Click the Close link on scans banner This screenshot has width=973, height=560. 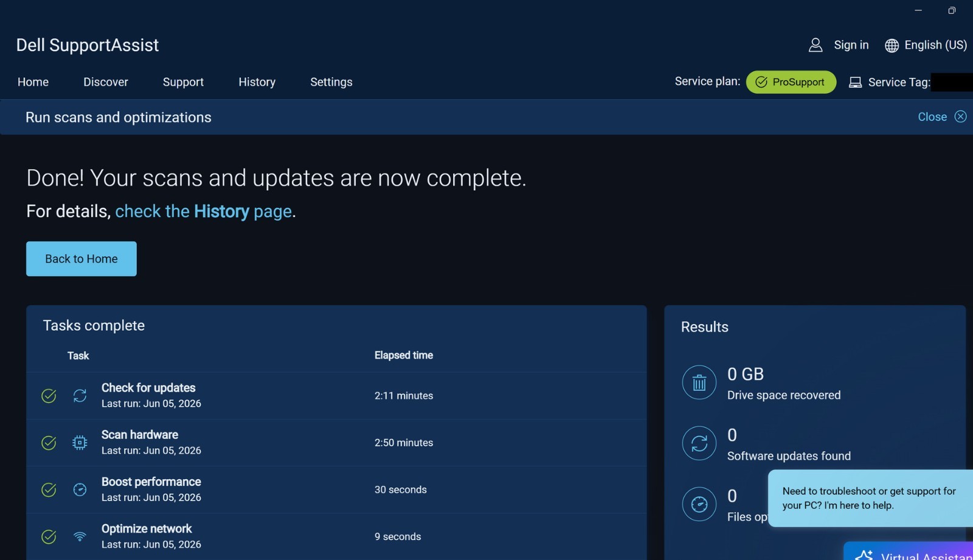(932, 117)
